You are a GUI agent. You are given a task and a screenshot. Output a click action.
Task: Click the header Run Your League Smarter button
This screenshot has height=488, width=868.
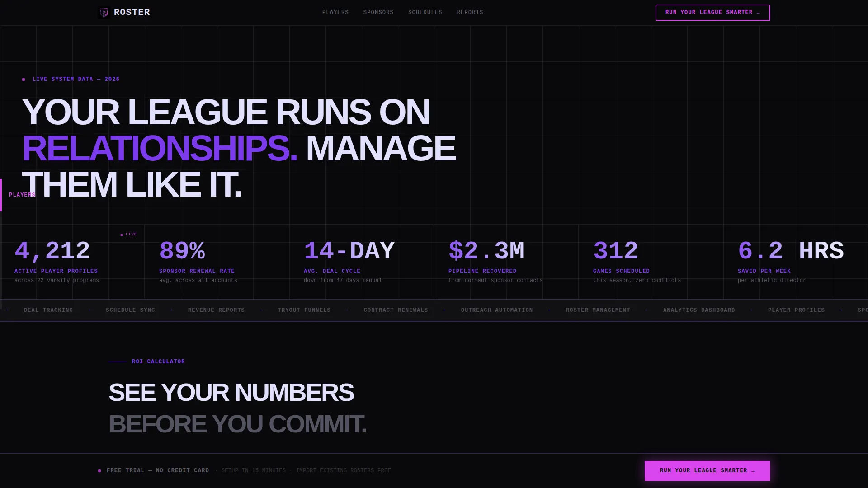[x=712, y=13]
